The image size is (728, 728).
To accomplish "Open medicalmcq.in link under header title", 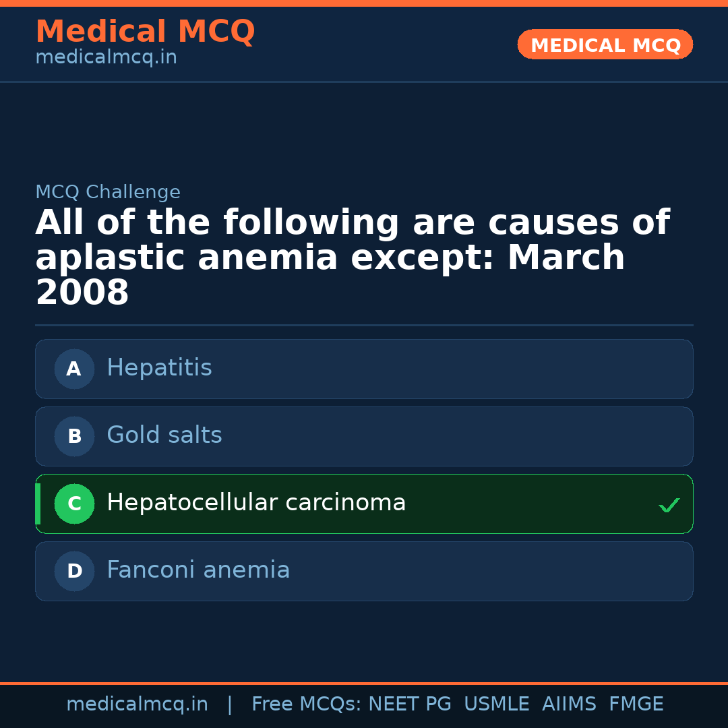I will [106, 58].
